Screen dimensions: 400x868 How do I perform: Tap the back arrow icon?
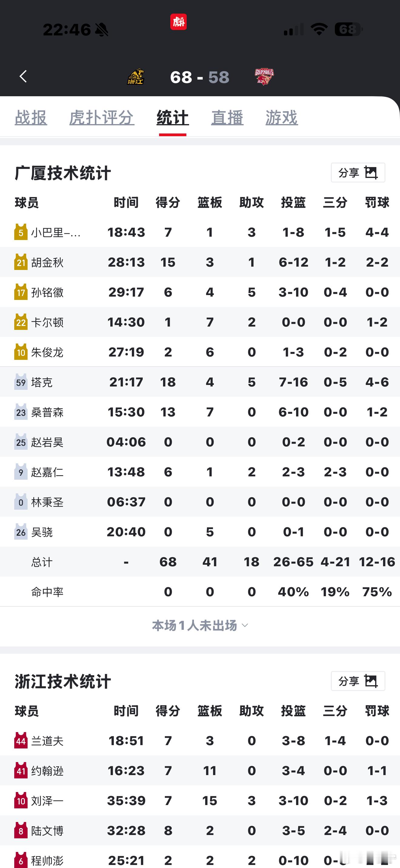(x=23, y=77)
